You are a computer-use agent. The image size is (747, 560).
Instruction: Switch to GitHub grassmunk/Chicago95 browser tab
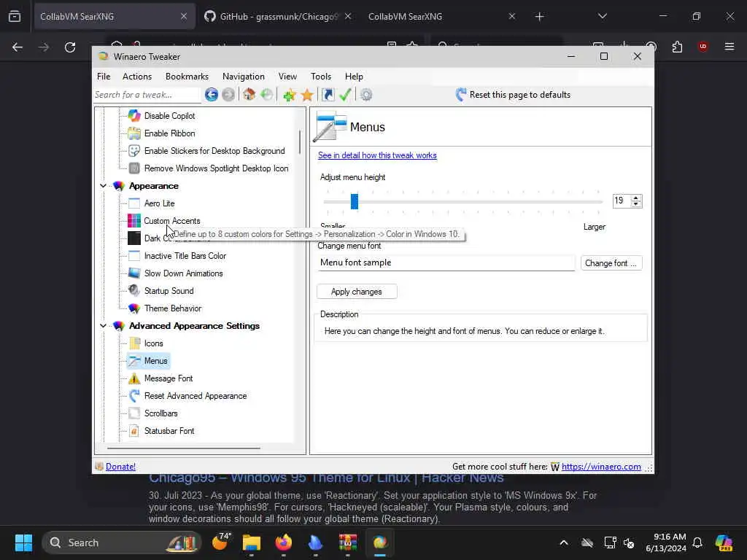point(279,17)
